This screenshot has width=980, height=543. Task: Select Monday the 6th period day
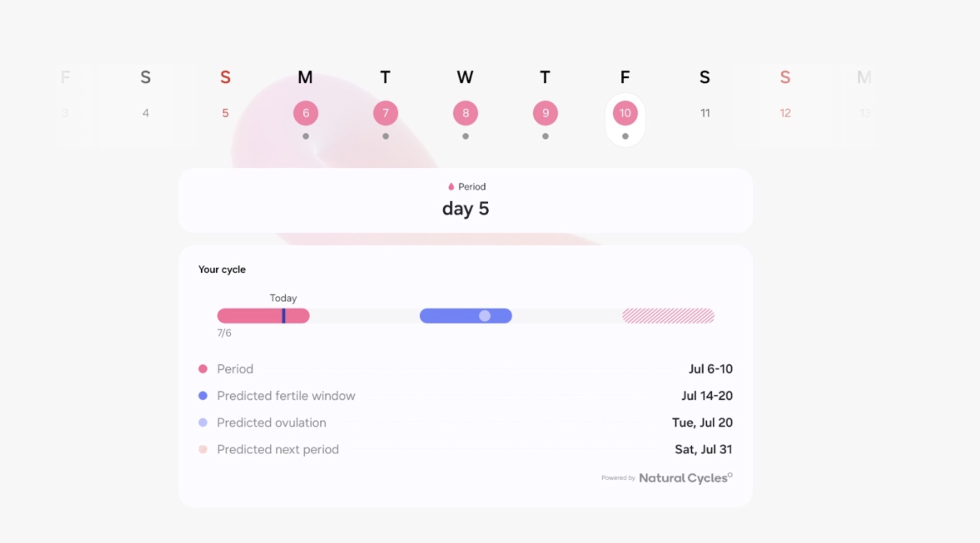coord(306,113)
